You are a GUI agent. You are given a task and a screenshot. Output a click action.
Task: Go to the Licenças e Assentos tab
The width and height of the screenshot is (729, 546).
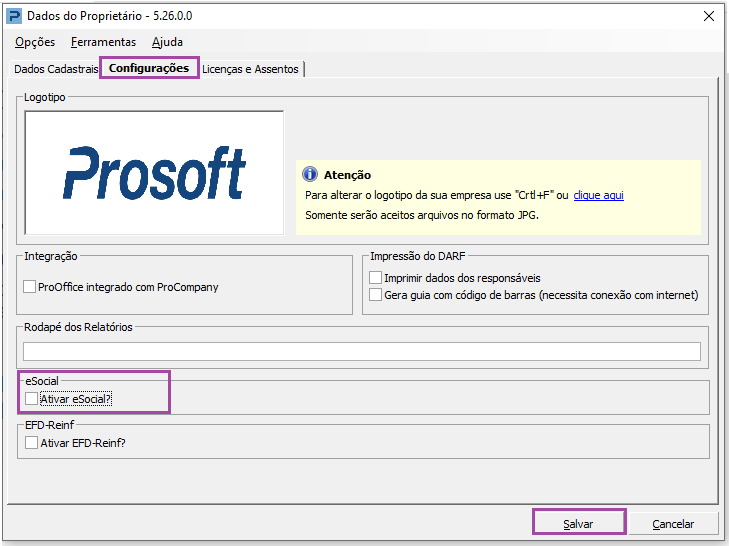tap(251, 69)
